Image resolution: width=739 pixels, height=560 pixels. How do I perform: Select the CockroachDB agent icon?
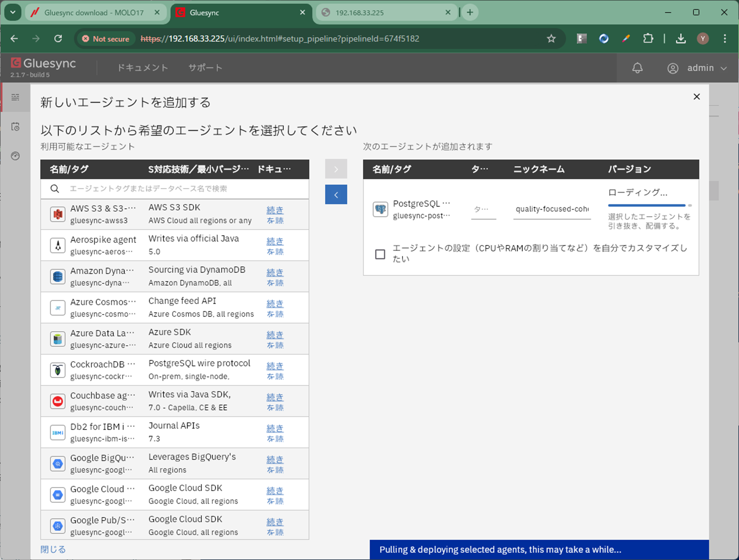point(58,370)
